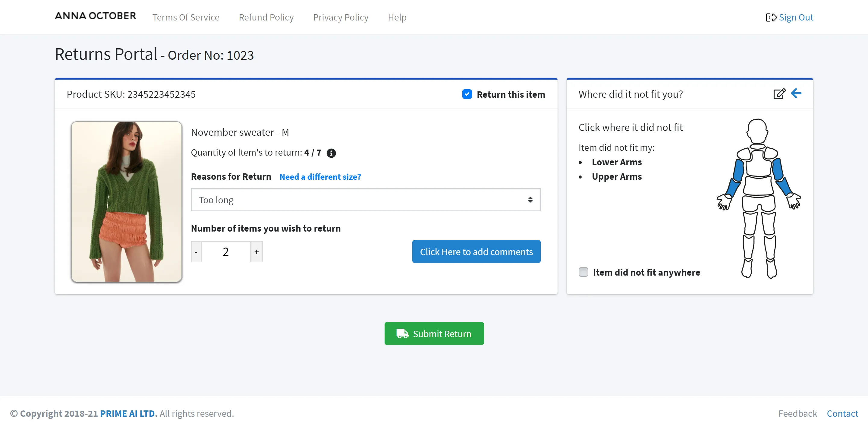Click the quantity info icon
The image size is (868, 430).
point(331,153)
